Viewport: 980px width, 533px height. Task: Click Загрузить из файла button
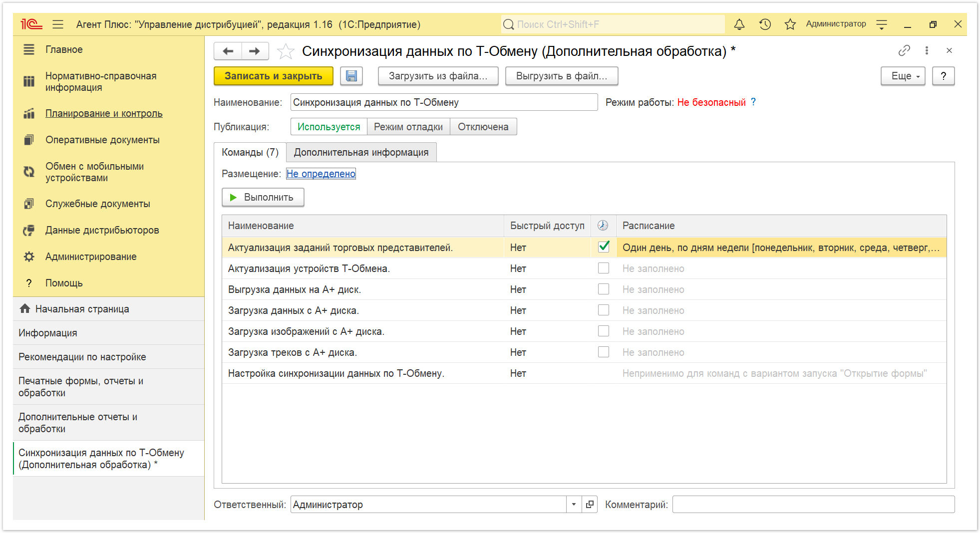coord(438,76)
